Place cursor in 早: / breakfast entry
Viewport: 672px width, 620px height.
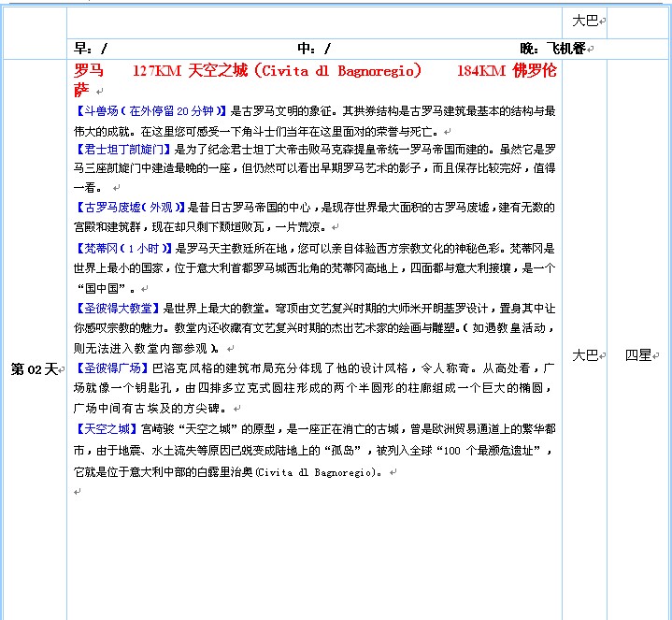pos(91,49)
